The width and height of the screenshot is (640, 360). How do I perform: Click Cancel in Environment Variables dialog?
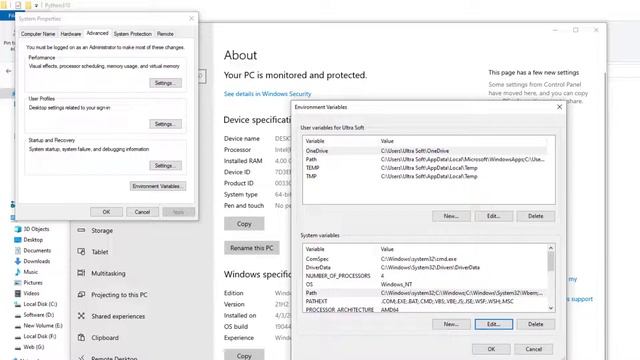[533, 349]
